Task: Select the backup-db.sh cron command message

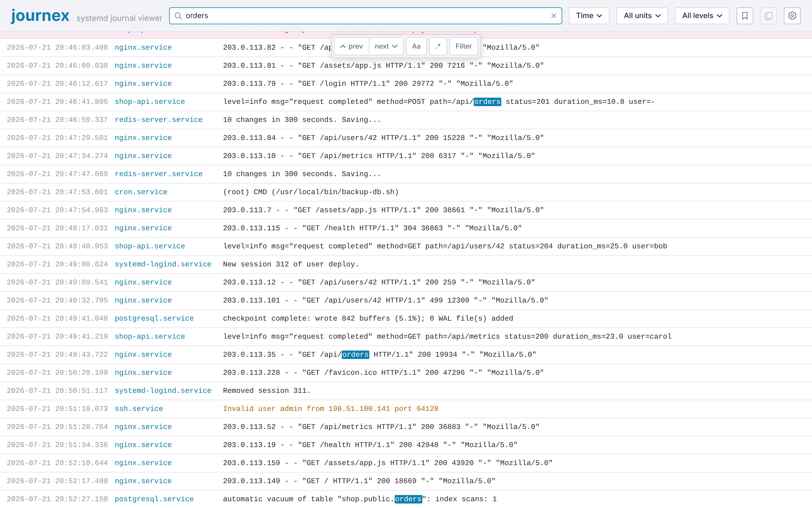Action: pyautogui.click(x=311, y=192)
